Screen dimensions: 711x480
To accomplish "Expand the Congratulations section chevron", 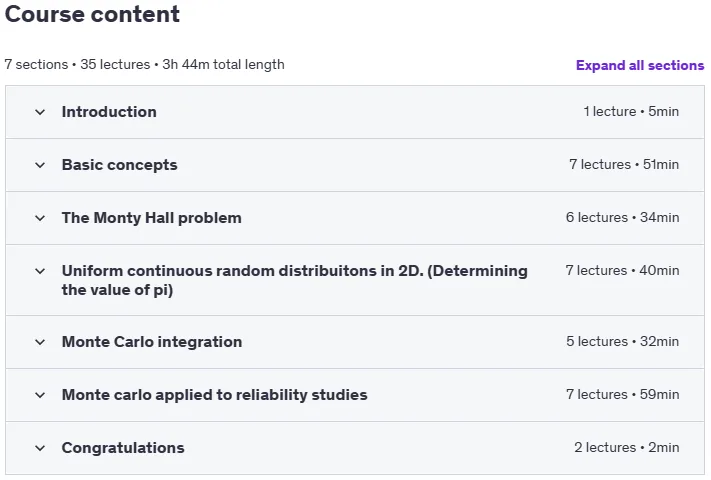I will (x=40, y=448).
